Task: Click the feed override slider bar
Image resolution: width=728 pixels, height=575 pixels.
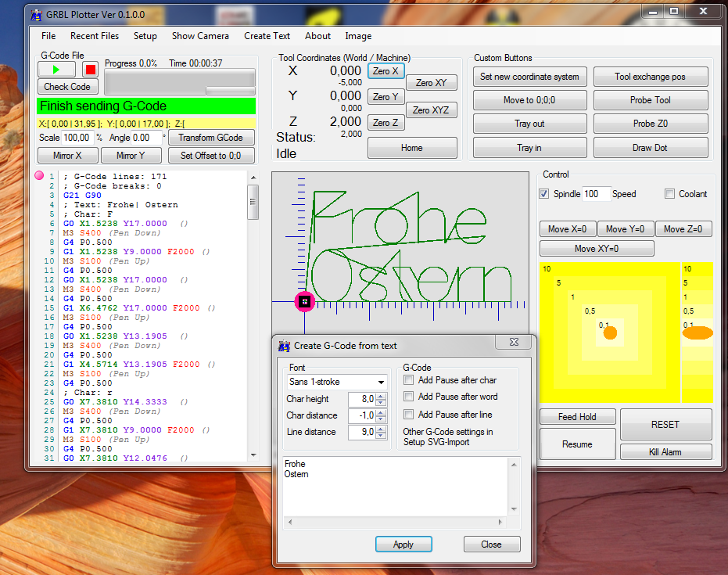Action: 230,91
